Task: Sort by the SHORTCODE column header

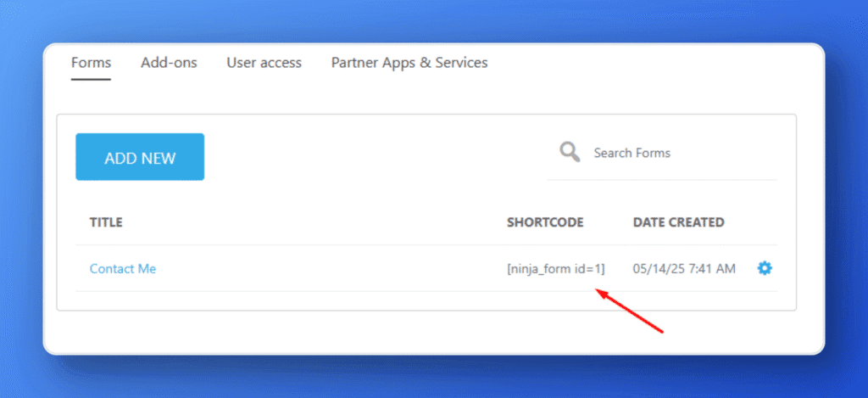Action: pos(545,222)
